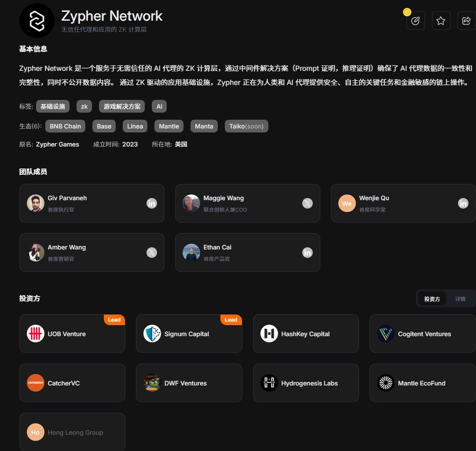Click Ethan Cai's avatar photo
The image size is (476, 451).
[191, 253]
